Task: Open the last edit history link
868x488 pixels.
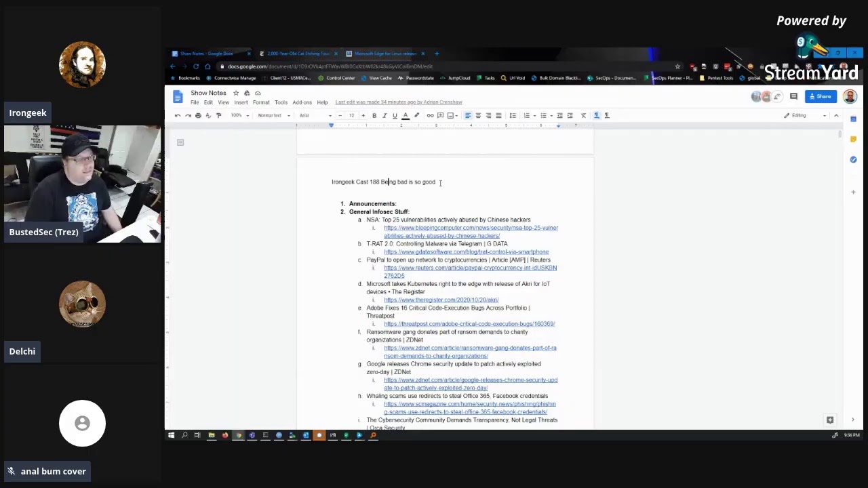Action: coord(399,102)
